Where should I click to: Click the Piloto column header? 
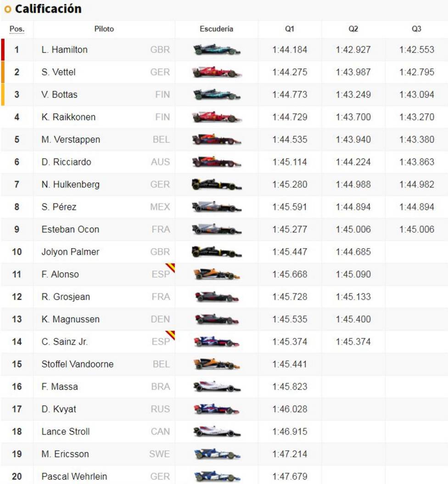point(104,29)
